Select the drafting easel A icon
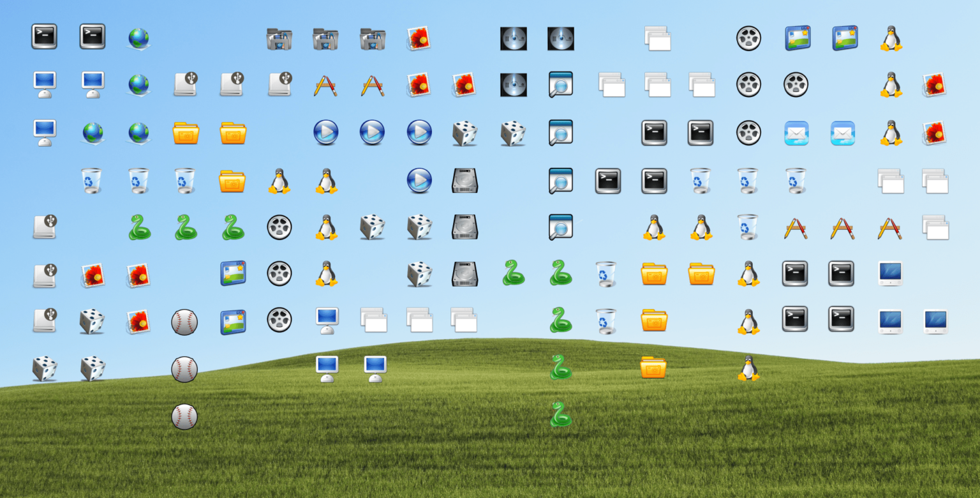Screen dimensions: 980x498 [325, 84]
